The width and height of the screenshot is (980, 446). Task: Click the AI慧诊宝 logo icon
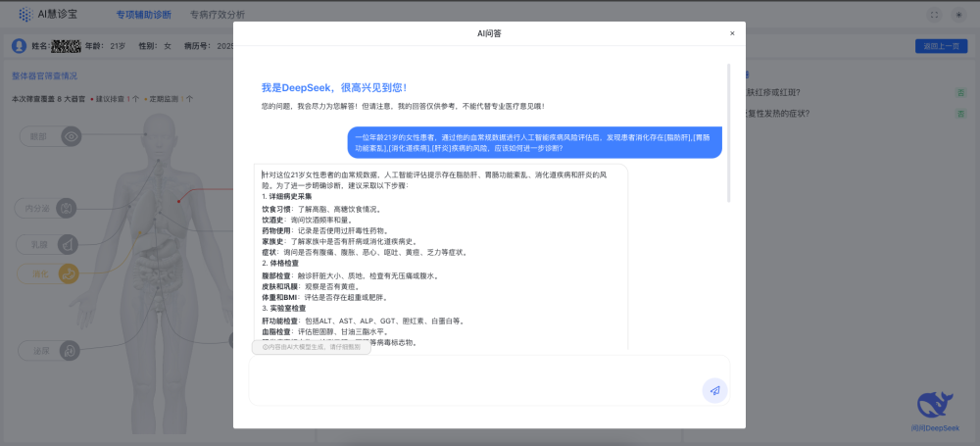(x=25, y=15)
